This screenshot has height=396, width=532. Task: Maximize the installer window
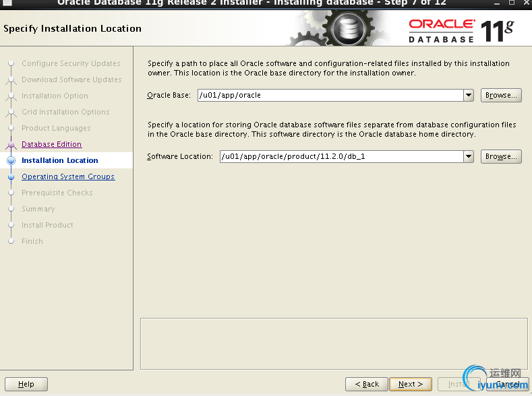click(512, 3)
